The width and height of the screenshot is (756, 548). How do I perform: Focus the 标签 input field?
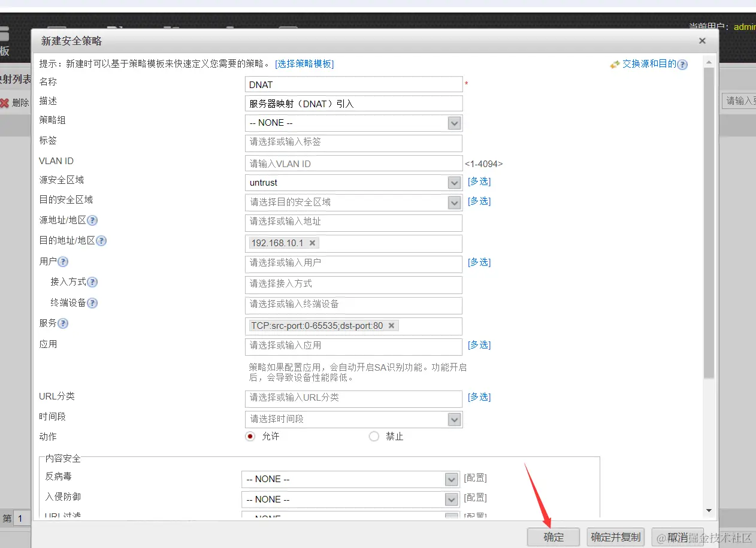354,143
